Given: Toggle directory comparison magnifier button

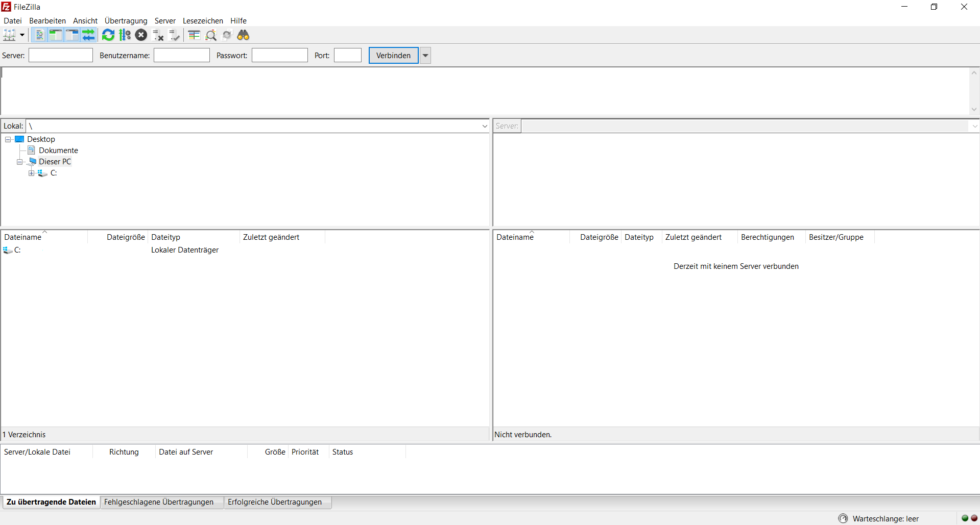Looking at the screenshot, I should [x=211, y=35].
